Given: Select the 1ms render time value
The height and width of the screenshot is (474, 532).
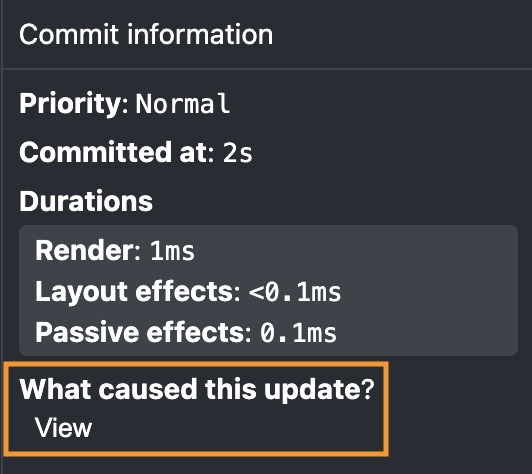Looking at the screenshot, I should pyautogui.click(x=172, y=251).
